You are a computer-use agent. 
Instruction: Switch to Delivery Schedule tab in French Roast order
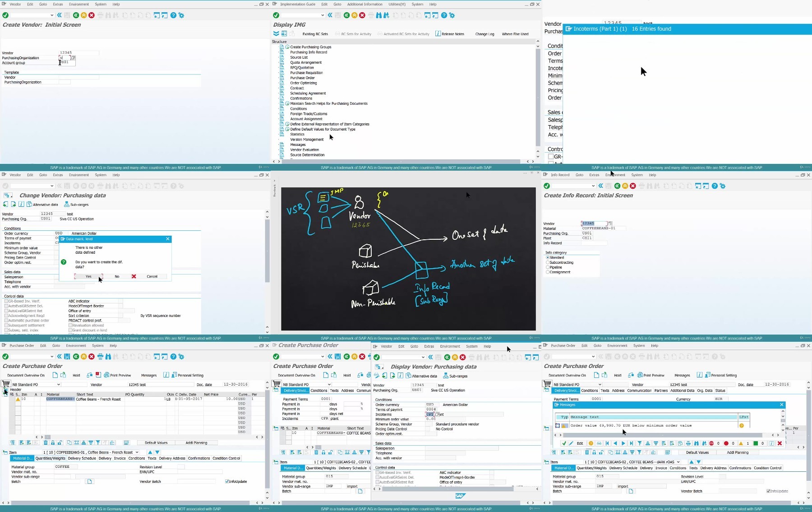82,458
